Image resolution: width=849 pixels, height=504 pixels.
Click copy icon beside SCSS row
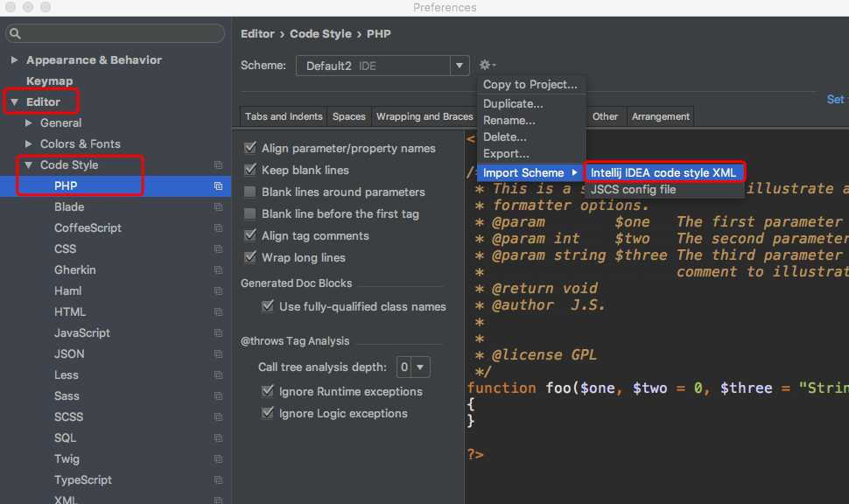pyautogui.click(x=218, y=416)
